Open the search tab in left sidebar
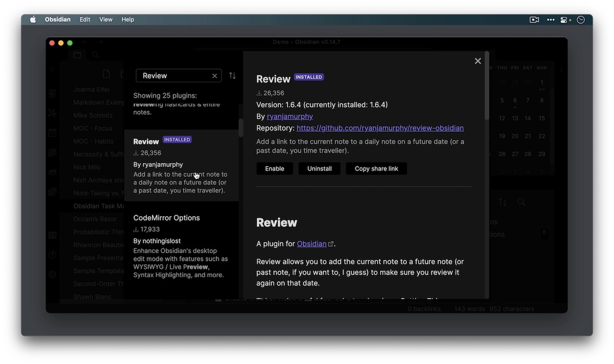Image resolution: width=614 pixels, height=364 pixels. [x=96, y=55]
